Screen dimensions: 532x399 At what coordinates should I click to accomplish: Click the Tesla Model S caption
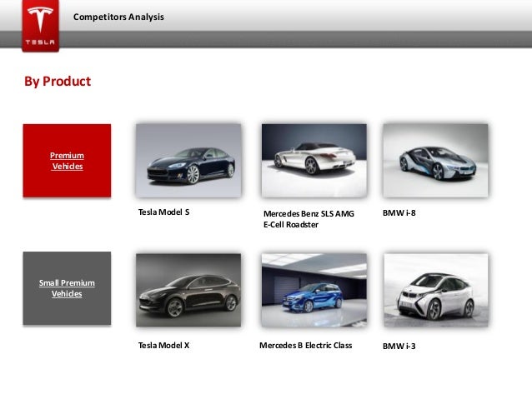pyautogui.click(x=163, y=213)
